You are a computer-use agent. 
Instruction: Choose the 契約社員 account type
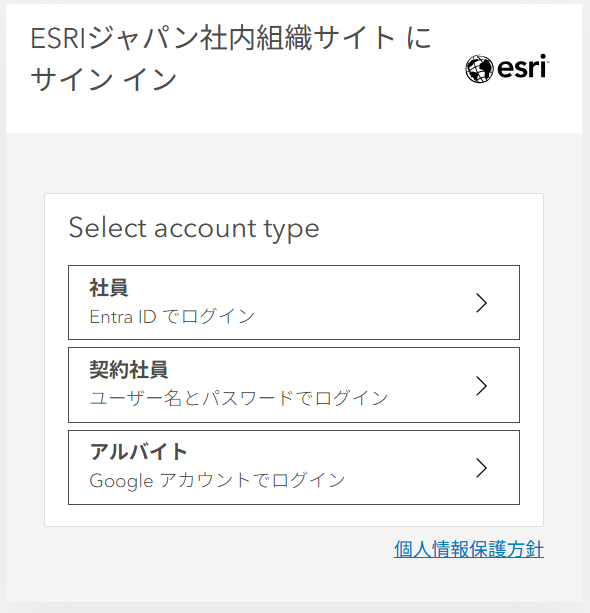click(x=294, y=385)
